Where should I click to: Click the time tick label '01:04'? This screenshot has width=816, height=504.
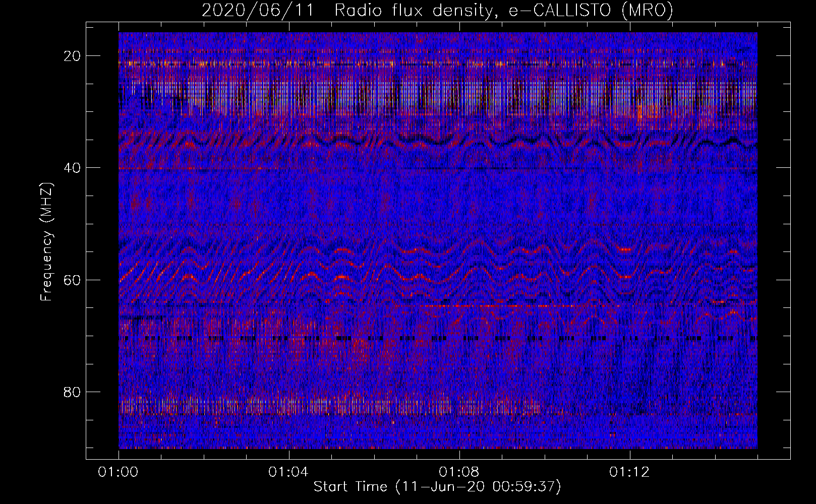tap(288, 472)
